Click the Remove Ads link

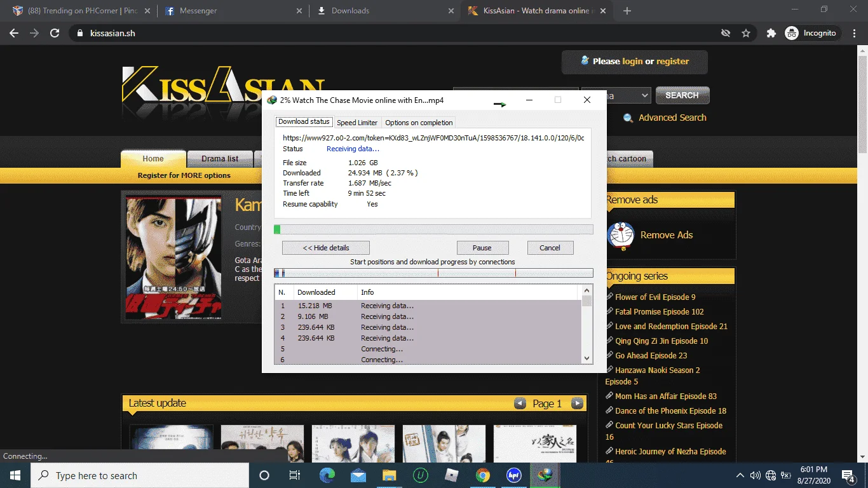pos(667,235)
